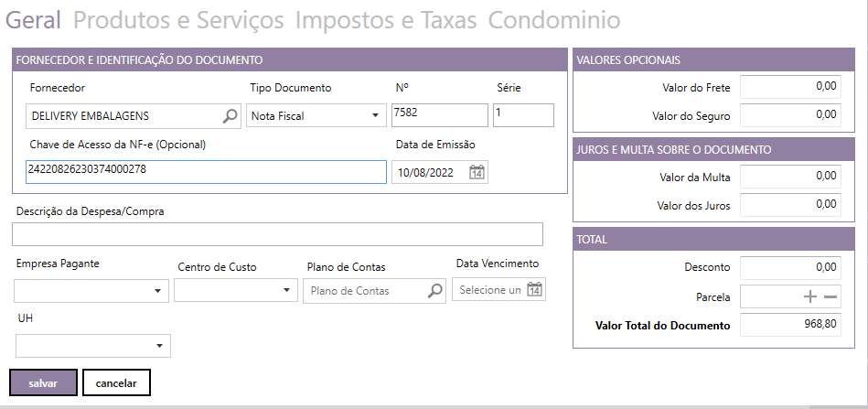Add a Parcela with the plus icon

(x=809, y=296)
